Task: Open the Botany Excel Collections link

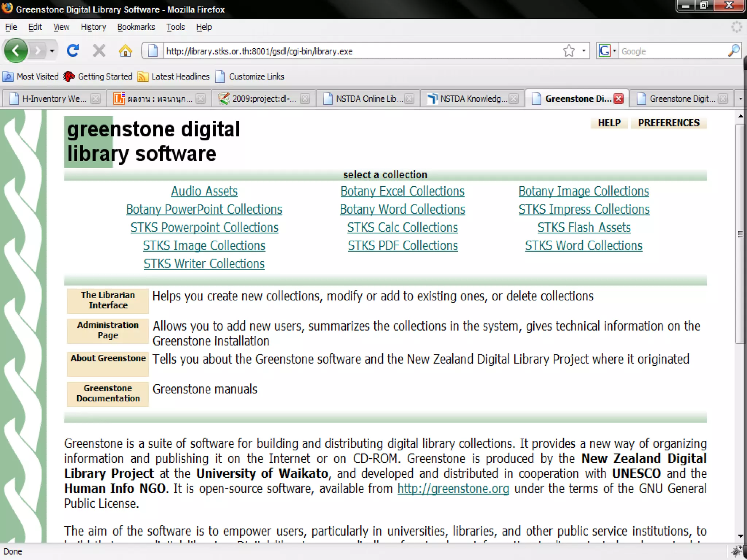Action: pyautogui.click(x=402, y=191)
